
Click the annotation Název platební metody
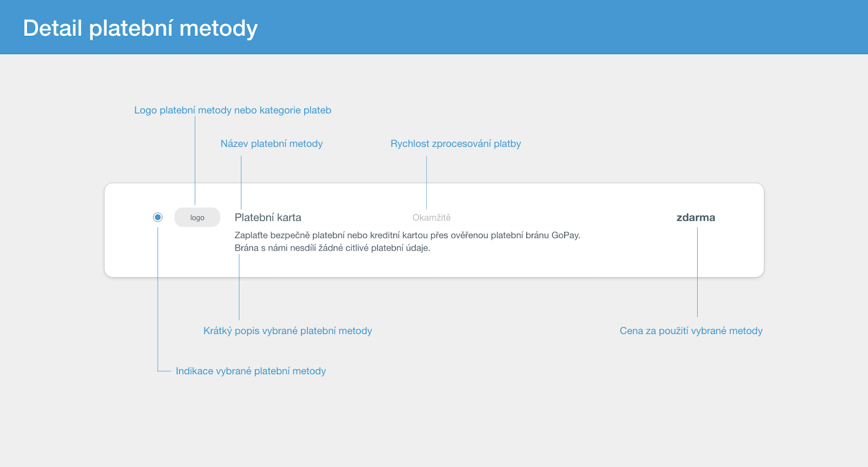(x=271, y=144)
